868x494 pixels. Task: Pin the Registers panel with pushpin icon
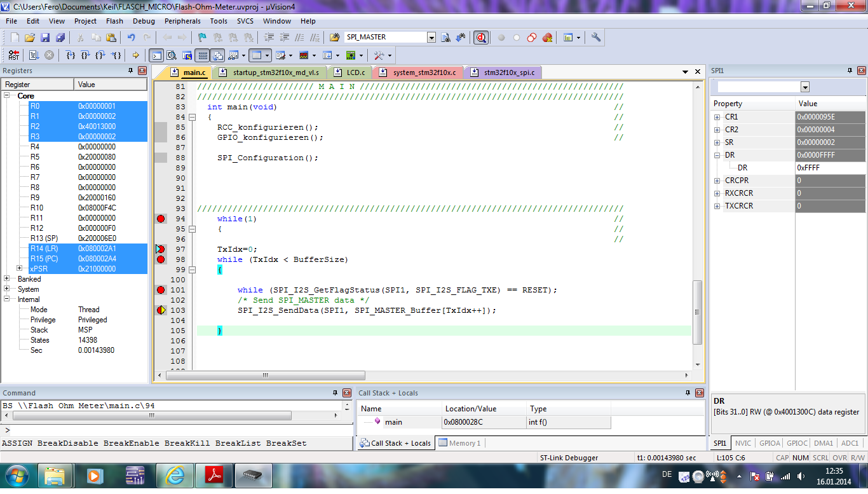click(x=130, y=71)
